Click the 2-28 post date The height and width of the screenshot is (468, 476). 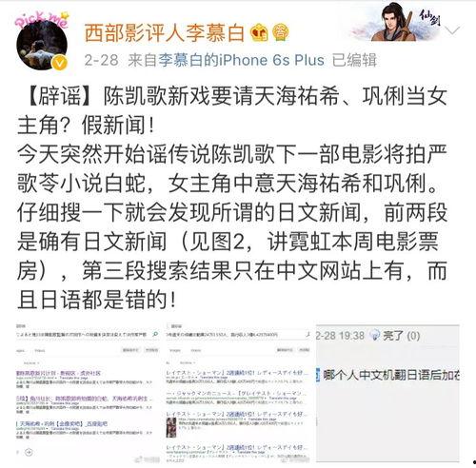coord(102,60)
